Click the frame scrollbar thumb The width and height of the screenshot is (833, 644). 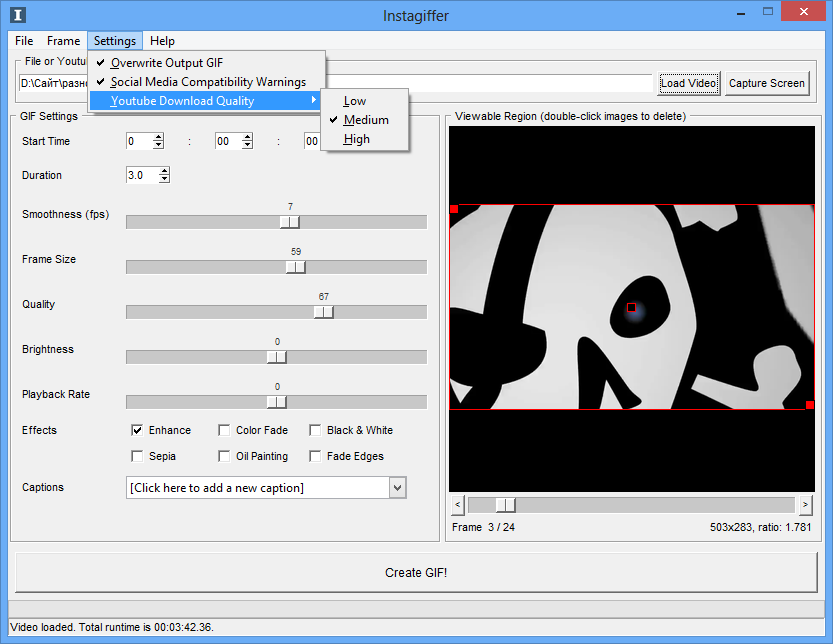point(505,505)
